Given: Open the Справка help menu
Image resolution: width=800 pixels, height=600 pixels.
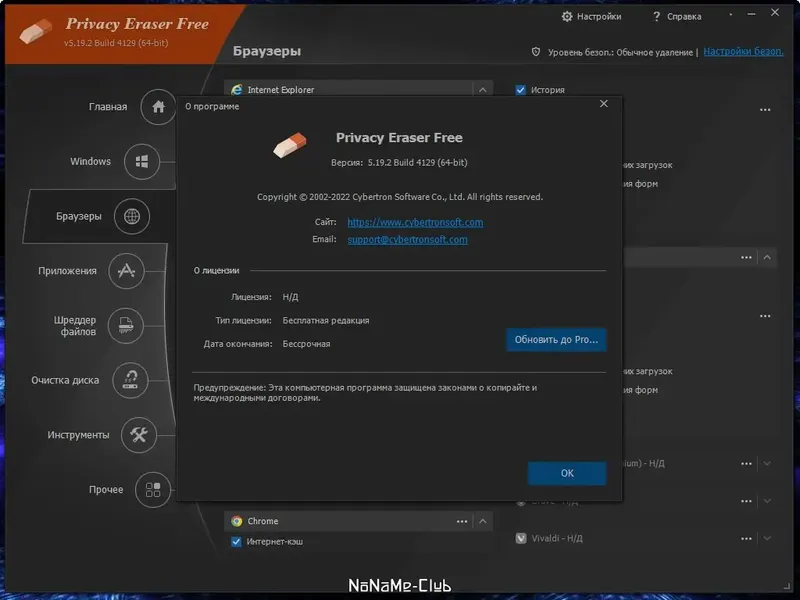Looking at the screenshot, I should [677, 16].
